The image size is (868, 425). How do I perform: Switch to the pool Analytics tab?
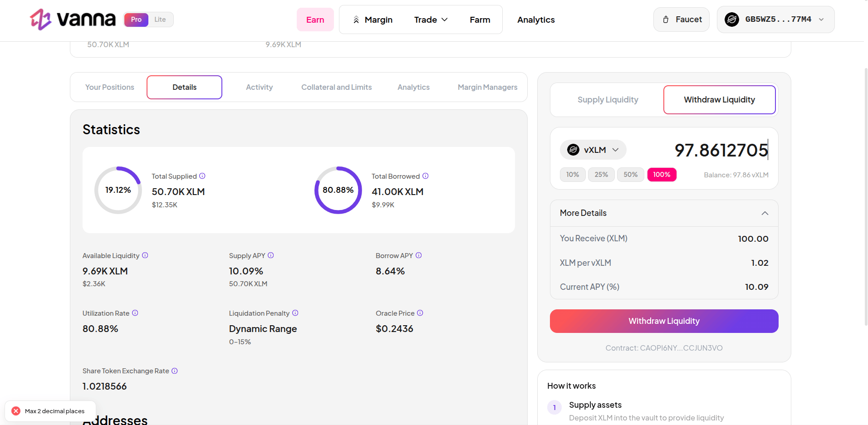(x=413, y=87)
